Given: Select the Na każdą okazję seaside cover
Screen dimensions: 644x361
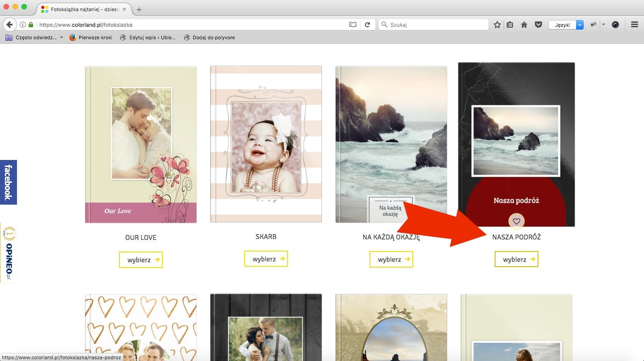Looking at the screenshot, I should click(391, 144).
